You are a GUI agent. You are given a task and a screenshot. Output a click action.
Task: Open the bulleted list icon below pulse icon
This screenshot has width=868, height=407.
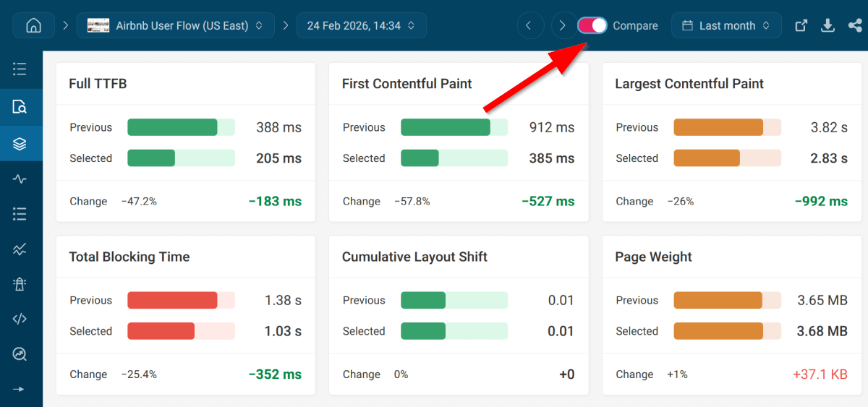click(20, 214)
